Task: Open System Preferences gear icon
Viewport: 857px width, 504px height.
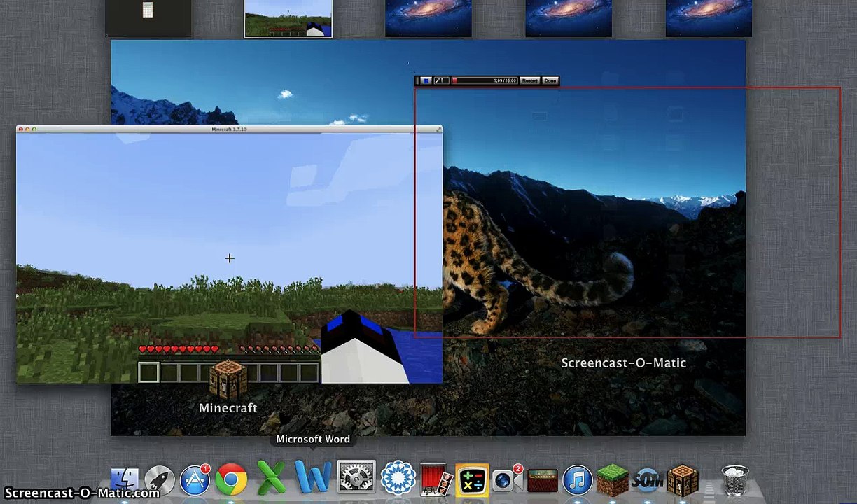Action: 356,477
